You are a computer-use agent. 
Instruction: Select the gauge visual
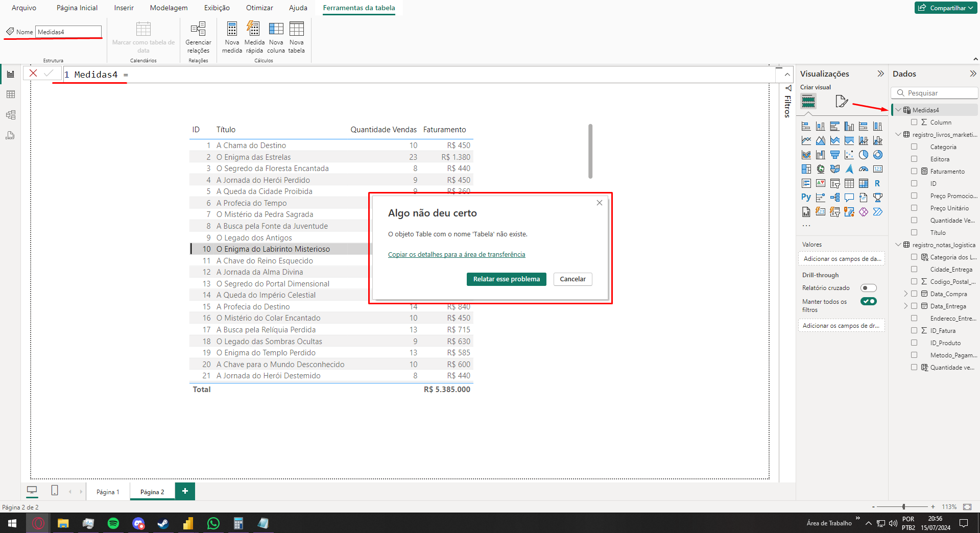(x=863, y=169)
